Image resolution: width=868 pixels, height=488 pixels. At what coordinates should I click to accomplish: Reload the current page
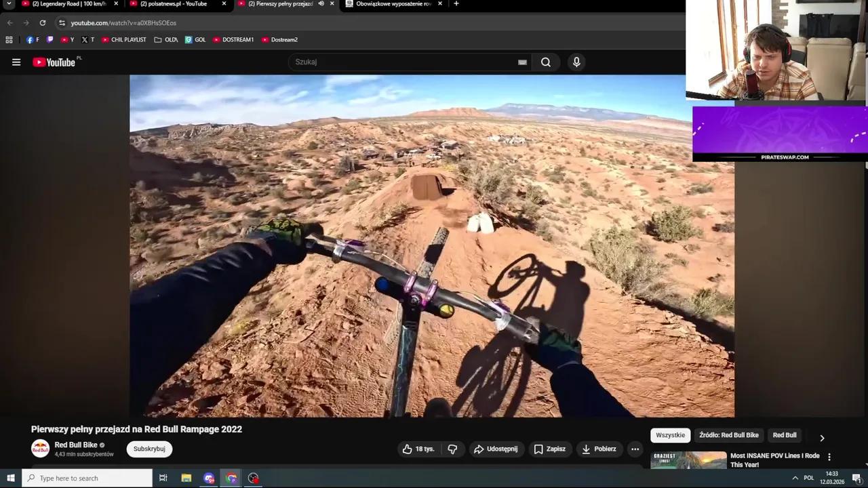[x=42, y=23]
